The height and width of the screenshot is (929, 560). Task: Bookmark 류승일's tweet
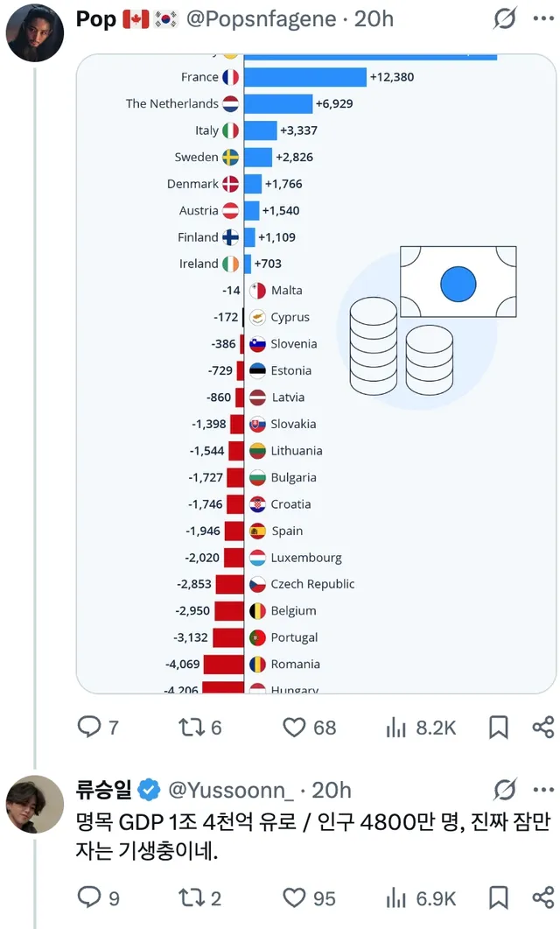(499, 897)
